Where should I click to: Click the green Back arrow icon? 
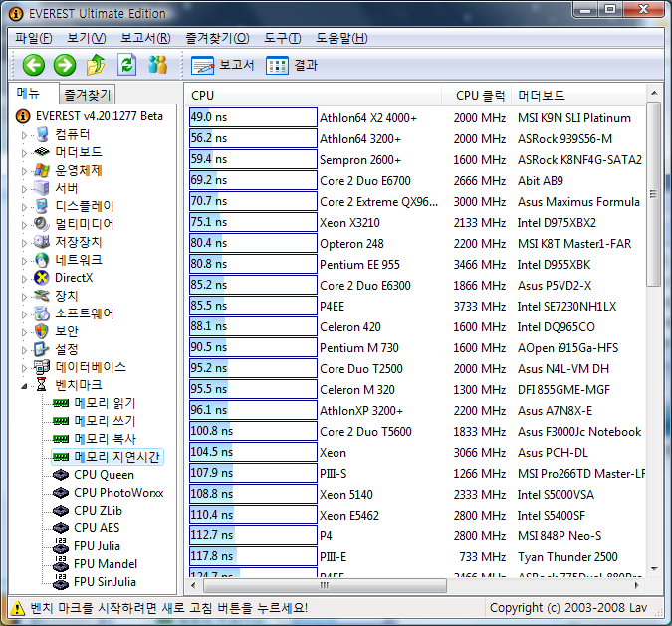tap(34, 65)
